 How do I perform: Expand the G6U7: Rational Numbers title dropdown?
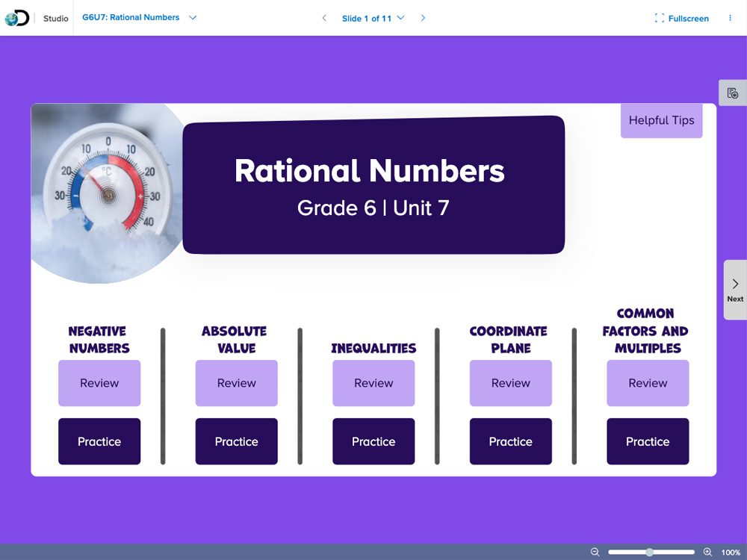click(193, 17)
